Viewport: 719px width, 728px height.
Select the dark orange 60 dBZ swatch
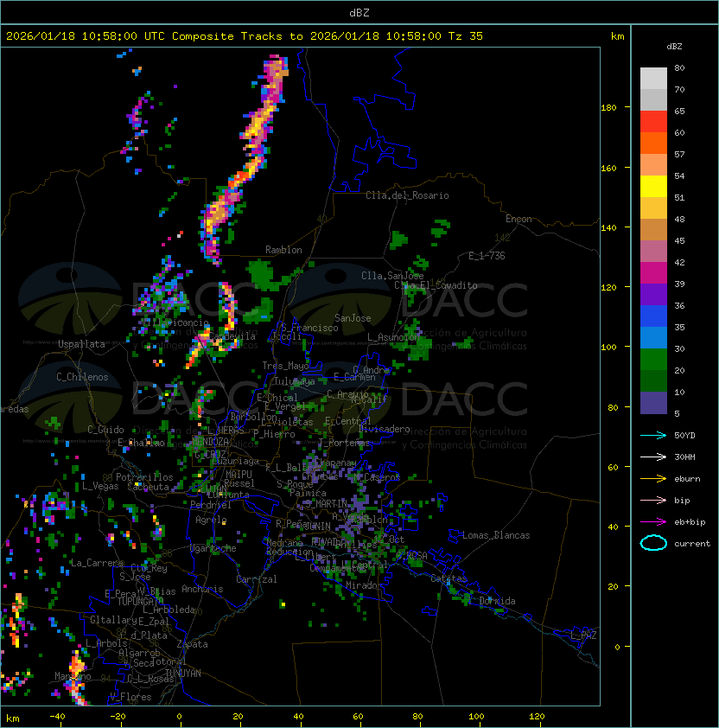[x=653, y=143]
